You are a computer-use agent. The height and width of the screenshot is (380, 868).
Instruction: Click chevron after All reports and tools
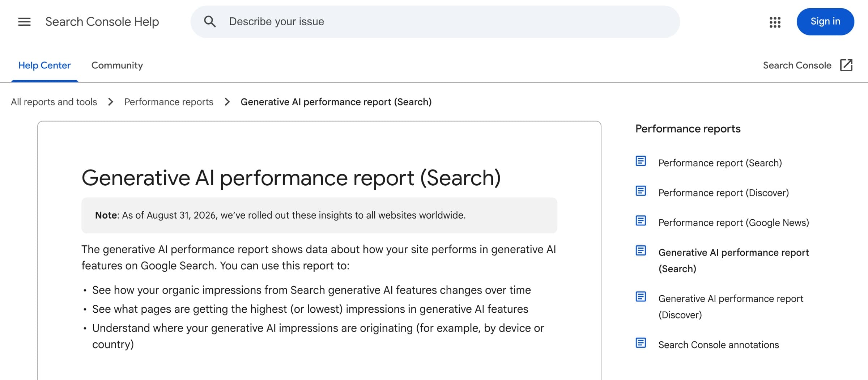click(111, 102)
